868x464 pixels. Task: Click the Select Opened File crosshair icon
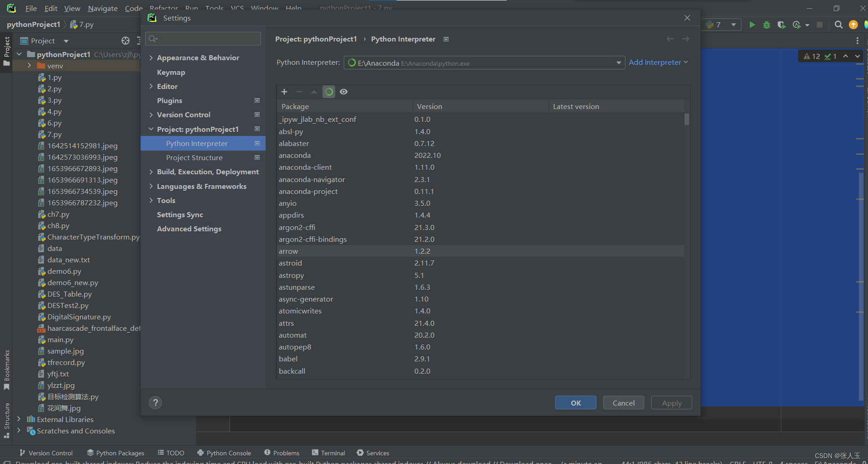(x=125, y=41)
